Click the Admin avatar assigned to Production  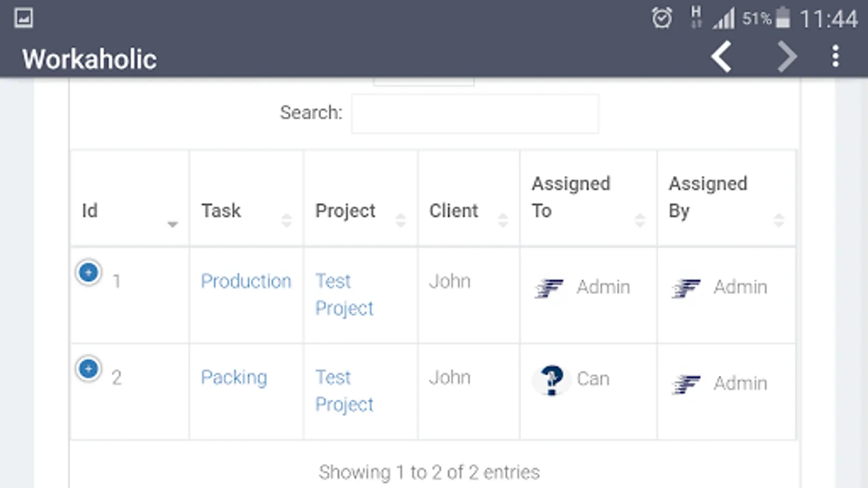549,287
